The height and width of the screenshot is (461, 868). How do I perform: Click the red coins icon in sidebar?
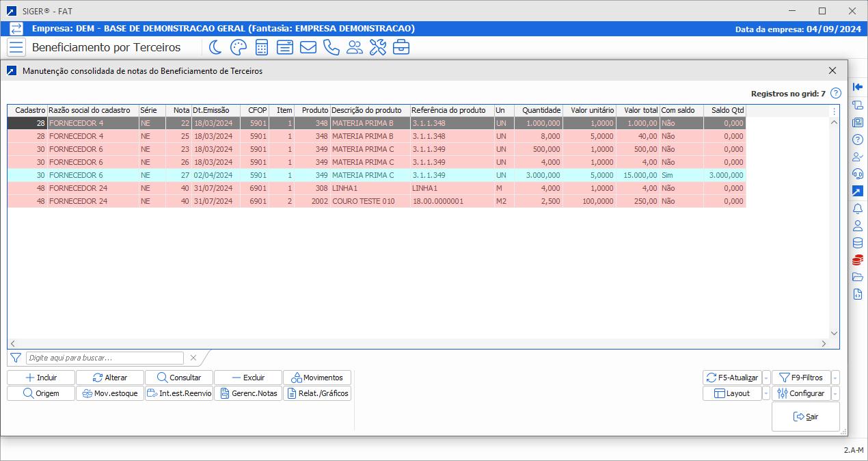tap(858, 260)
